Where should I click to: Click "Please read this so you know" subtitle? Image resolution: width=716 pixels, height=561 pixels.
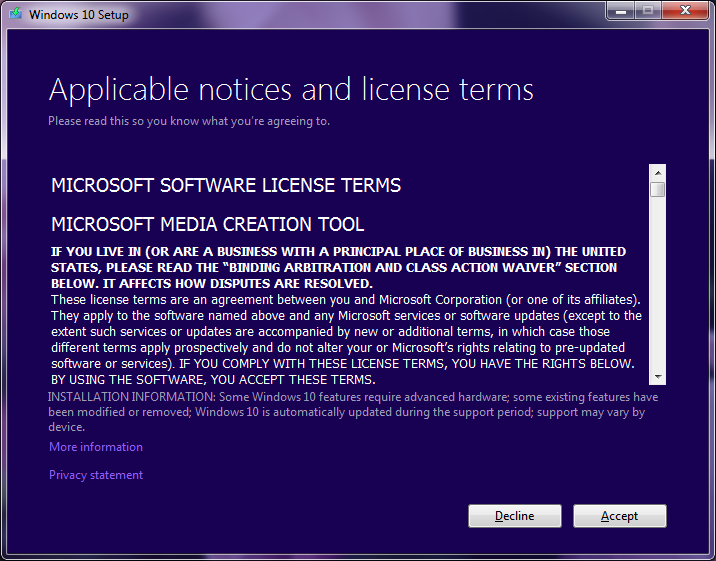coord(189,121)
